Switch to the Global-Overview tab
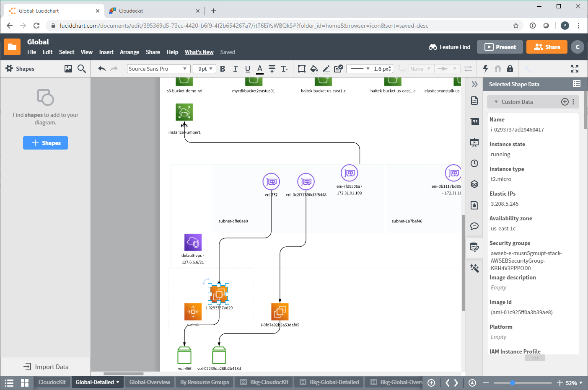The image size is (588, 390). pos(149,382)
